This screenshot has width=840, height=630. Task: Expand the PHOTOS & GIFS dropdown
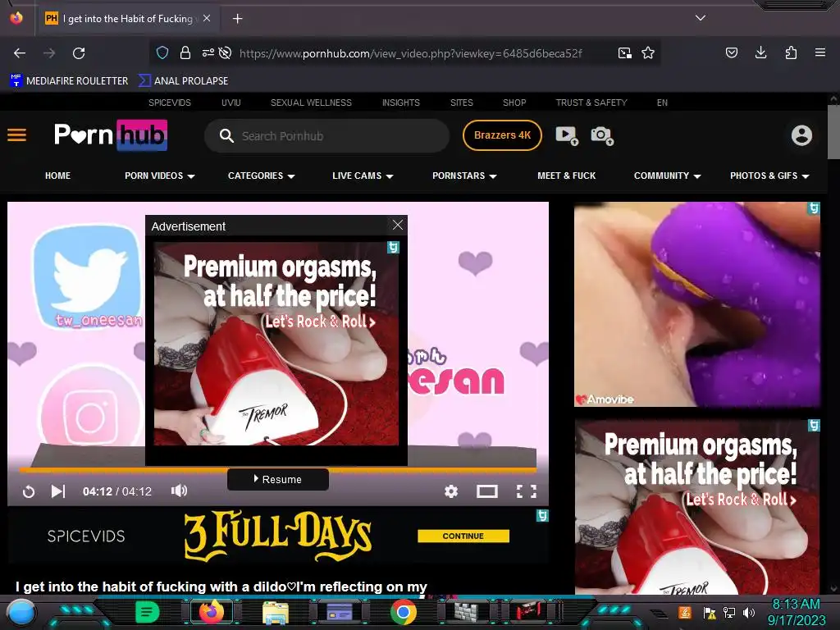pyautogui.click(x=769, y=176)
